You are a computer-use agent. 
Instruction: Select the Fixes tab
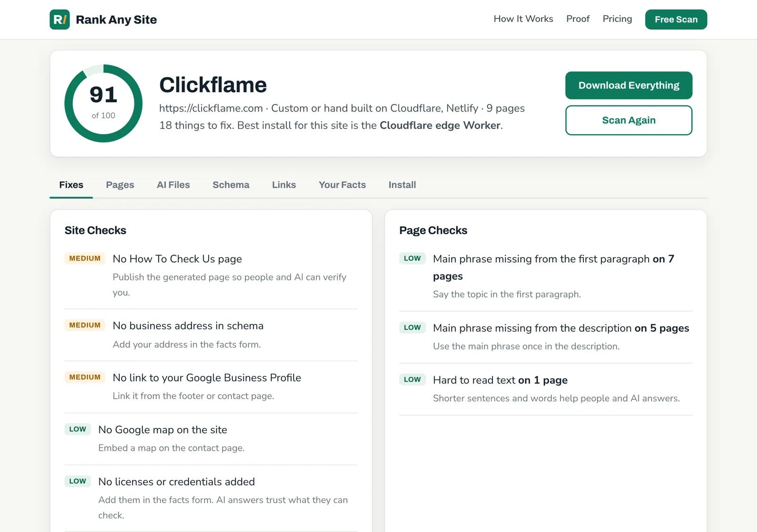[x=71, y=185]
